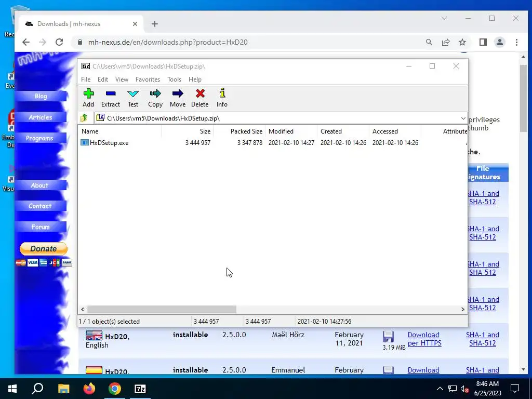532x399 pixels.
Task: Open the Edit menu in 7-Zip
Action: click(x=103, y=79)
